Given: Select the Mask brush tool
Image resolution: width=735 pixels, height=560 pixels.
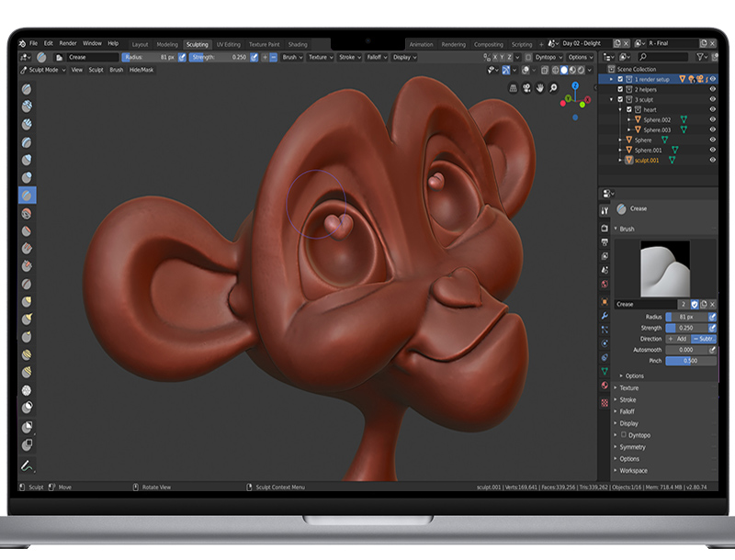Looking at the screenshot, I should coord(27,408).
